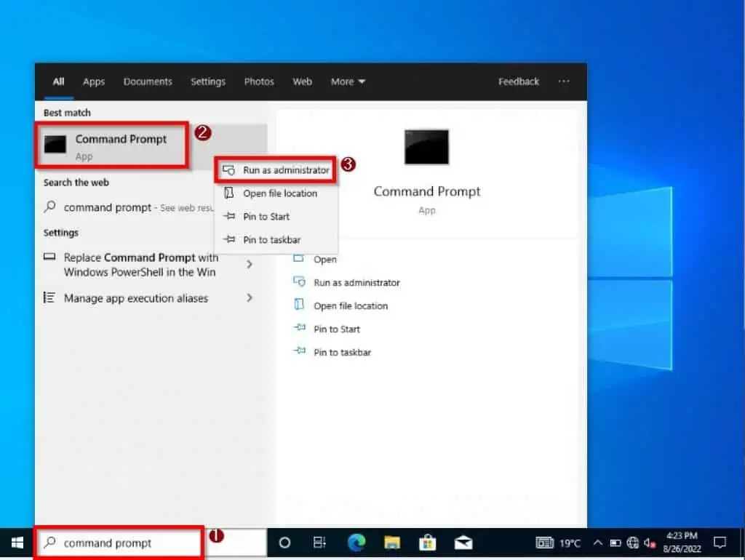Click Pin to Start in preview pane
This screenshot has height=560, width=745.
337,329
